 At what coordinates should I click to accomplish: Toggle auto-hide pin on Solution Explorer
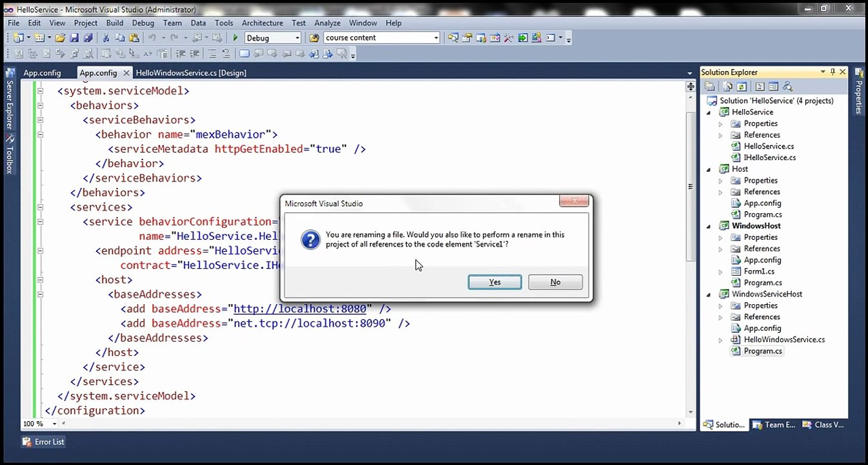(833, 72)
